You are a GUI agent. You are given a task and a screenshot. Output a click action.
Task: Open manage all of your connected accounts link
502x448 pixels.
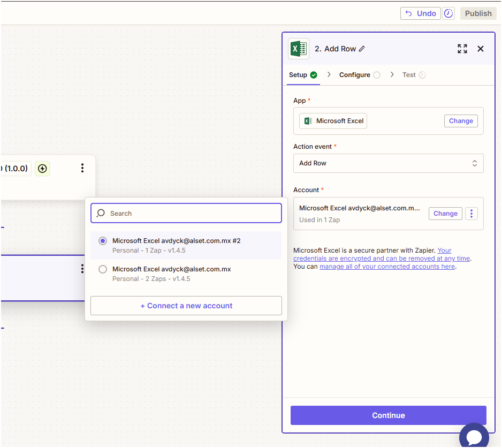point(387,267)
